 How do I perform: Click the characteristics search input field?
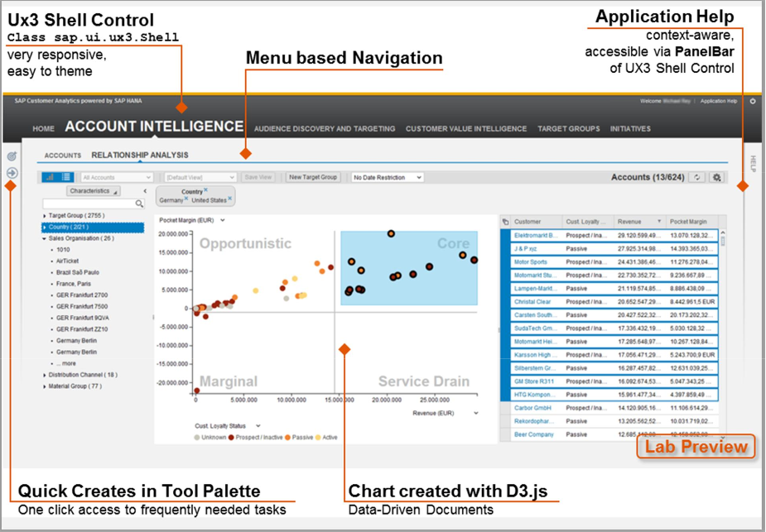[x=91, y=203]
